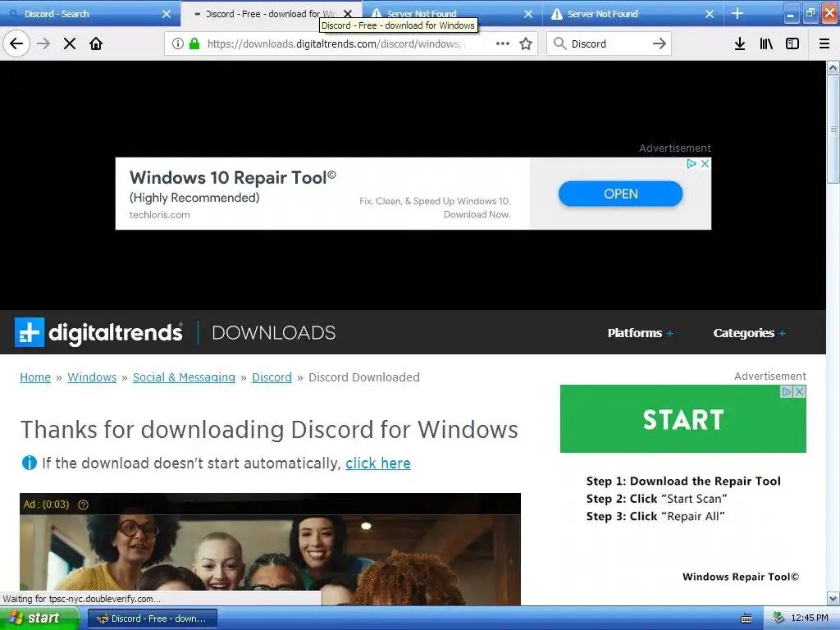This screenshot has height=630, width=840.
Task: Click 'Windows Repair Tool©' ad text
Action: pyautogui.click(x=741, y=577)
